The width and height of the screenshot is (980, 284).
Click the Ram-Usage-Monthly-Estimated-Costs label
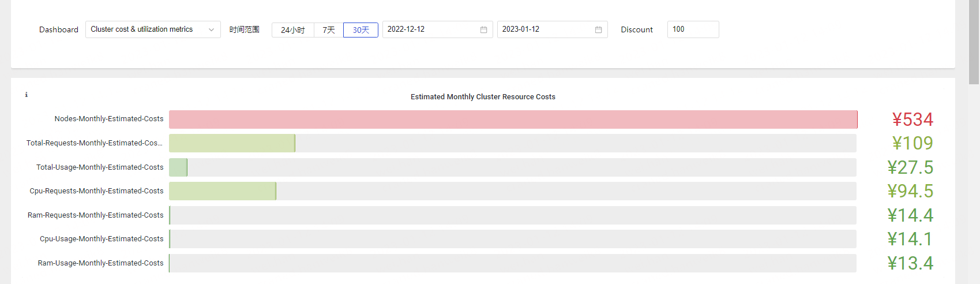(x=100, y=263)
